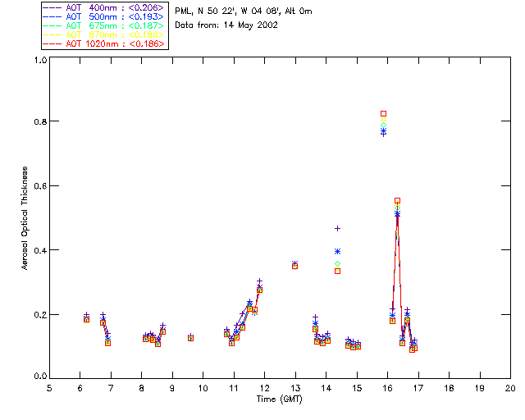Image resolution: width=525 pixels, height=420 pixels.
Task: Click the AOT 870nm legend entry
Action: [x=104, y=34]
